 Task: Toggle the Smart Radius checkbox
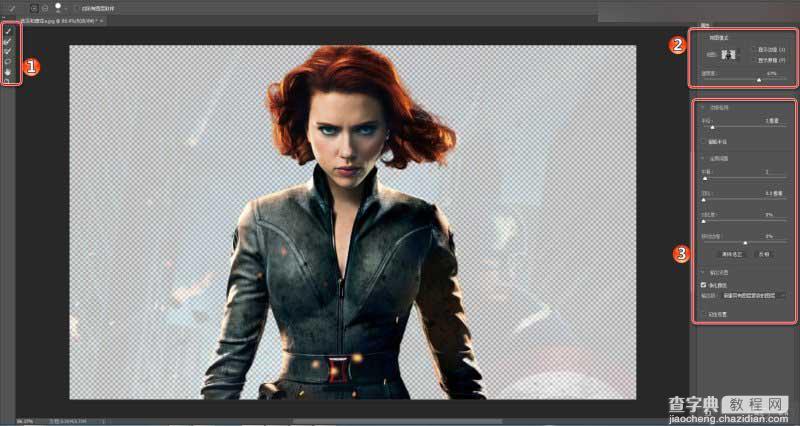704,142
